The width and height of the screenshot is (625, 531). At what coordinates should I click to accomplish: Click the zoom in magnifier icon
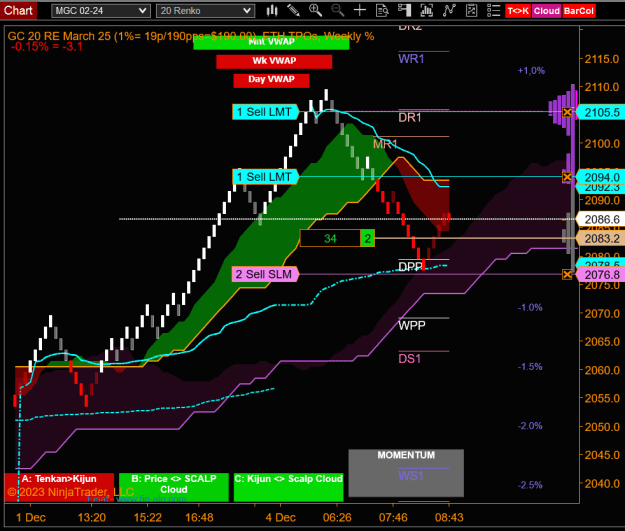pos(315,10)
